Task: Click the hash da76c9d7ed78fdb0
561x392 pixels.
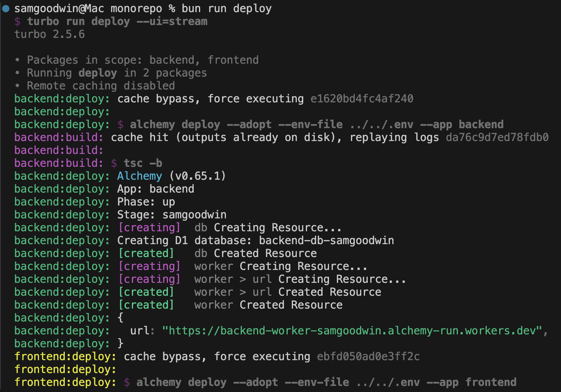Action: tap(497, 137)
